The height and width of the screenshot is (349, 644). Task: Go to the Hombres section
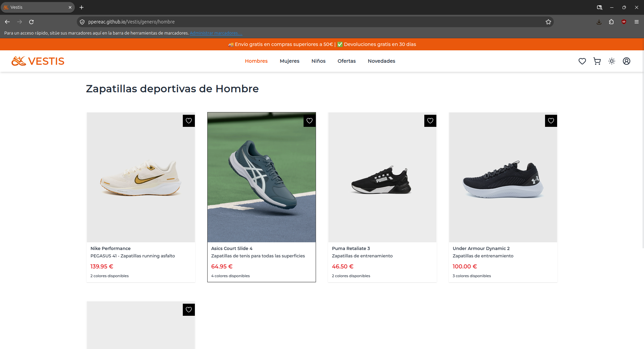click(256, 61)
